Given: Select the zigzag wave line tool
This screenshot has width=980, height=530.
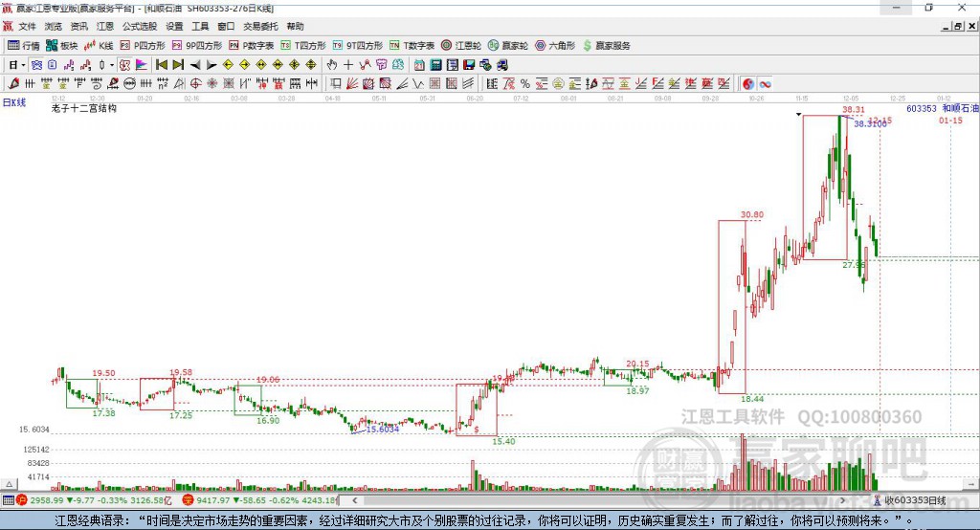Looking at the screenshot, I should 418,84.
